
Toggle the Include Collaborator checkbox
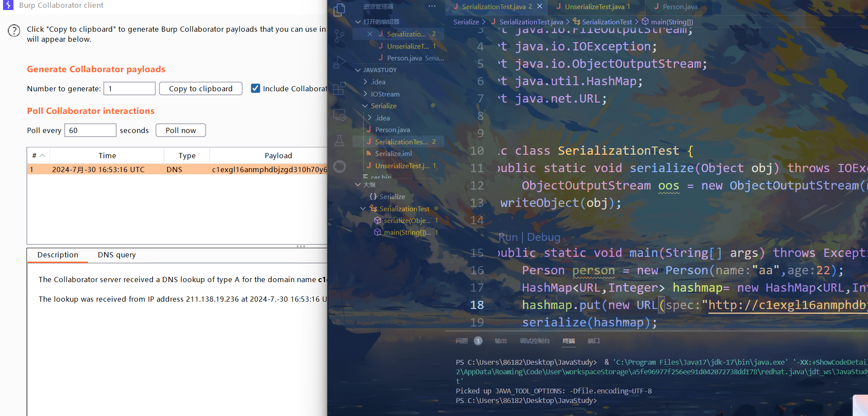[x=256, y=88]
